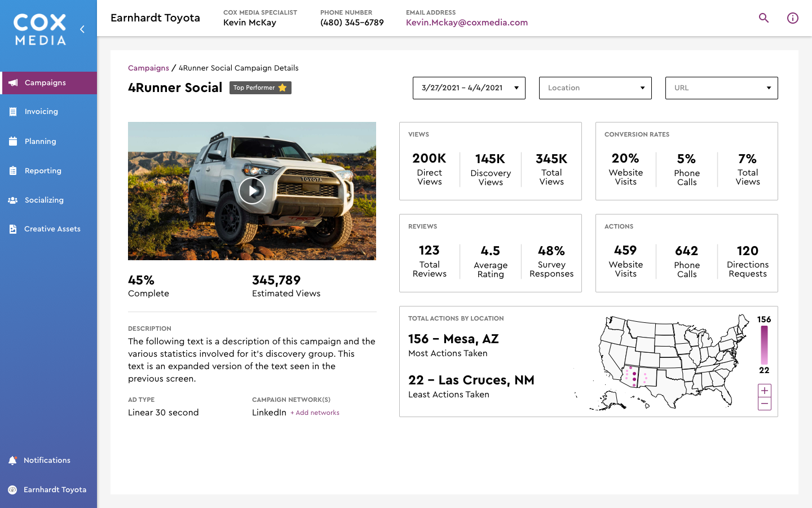Viewport: 812px width, 508px height.
Task: Click the Planning calendar icon
Action: [13, 141]
